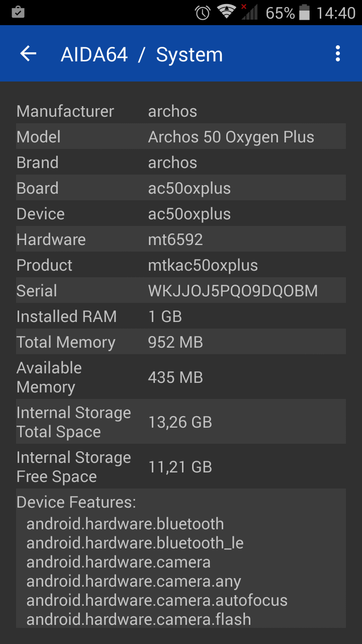Tap the alarm clock status icon

[x=203, y=13]
